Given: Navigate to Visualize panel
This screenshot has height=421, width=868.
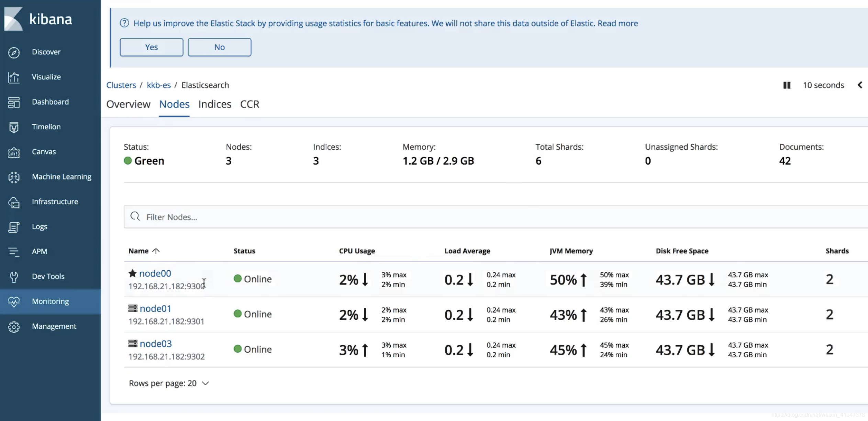Looking at the screenshot, I should pyautogui.click(x=46, y=76).
